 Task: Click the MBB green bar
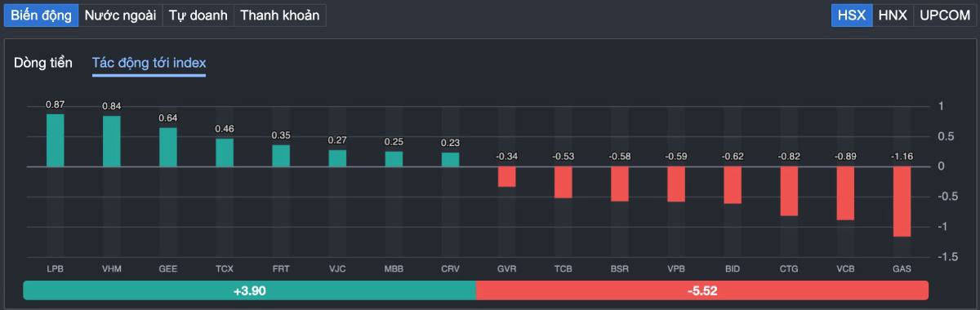394,159
